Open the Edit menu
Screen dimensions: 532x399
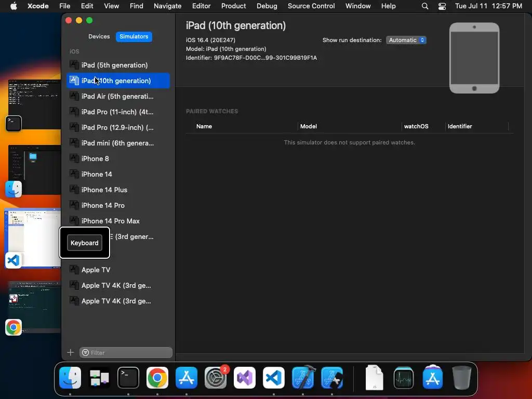coord(87,6)
